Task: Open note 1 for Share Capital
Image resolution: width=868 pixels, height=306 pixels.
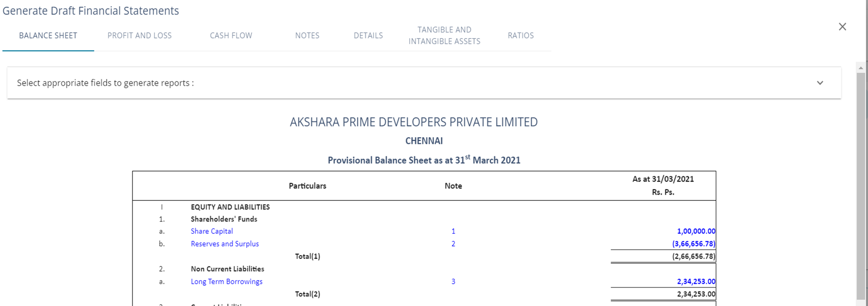Action: [x=453, y=231]
